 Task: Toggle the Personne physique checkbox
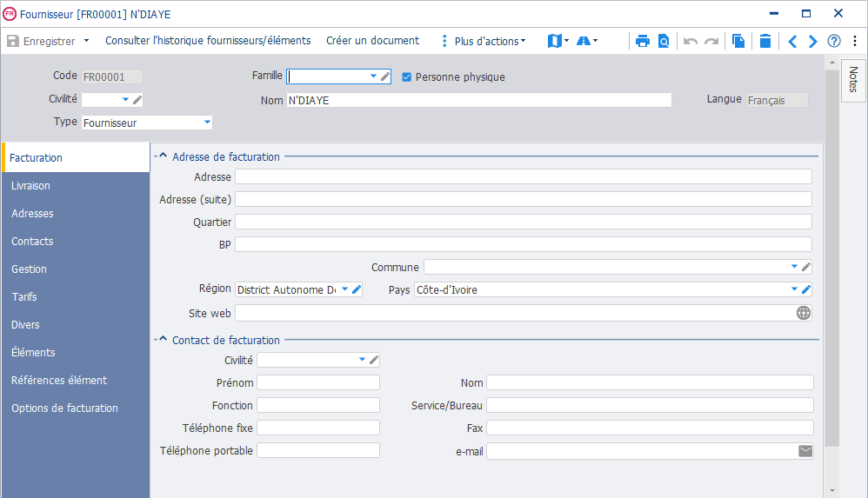point(407,76)
